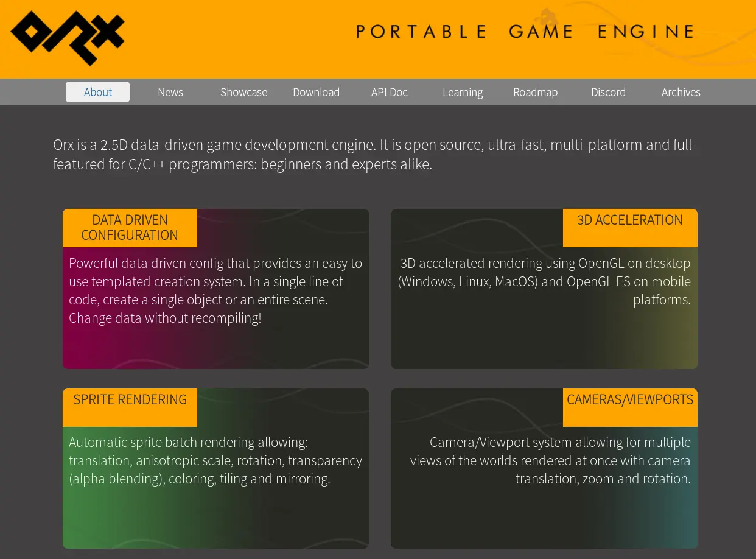Image resolution: width=756 pixels, height=559 pixels.
Task: Click the Orx 2.5D engine intro paragraph
Action: tap(374, 154)
